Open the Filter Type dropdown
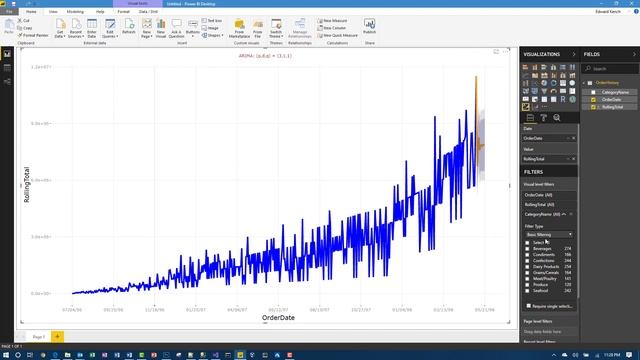This screenshot has height=360, width=640. pos(549,235)
